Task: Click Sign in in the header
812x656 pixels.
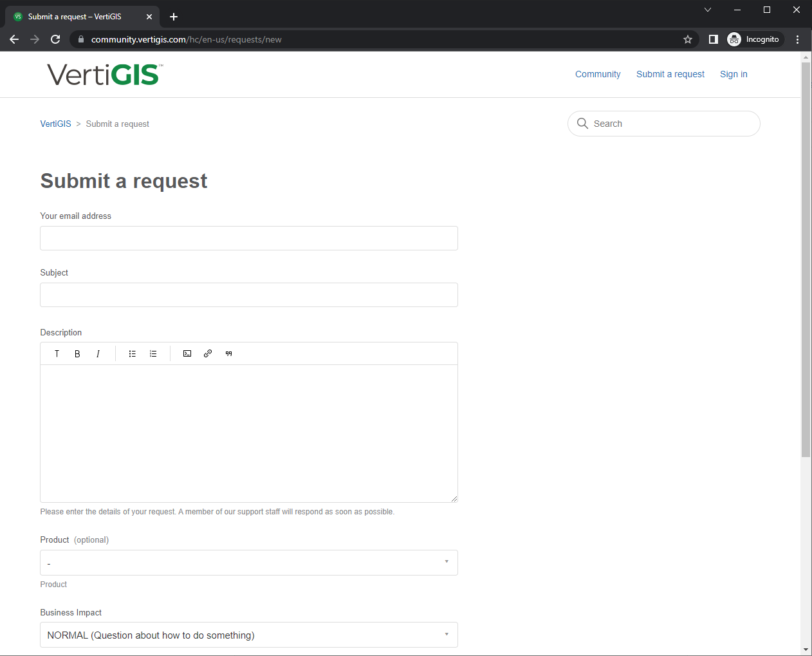Action: (734, 74)
